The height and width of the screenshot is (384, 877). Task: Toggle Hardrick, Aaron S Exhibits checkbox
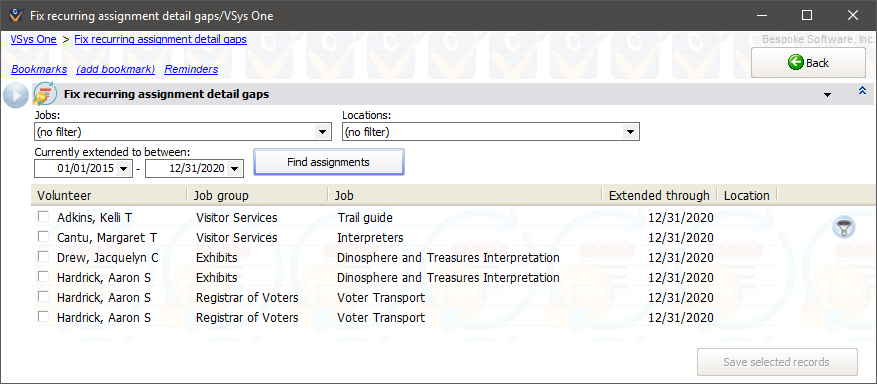tap(43, 277)
